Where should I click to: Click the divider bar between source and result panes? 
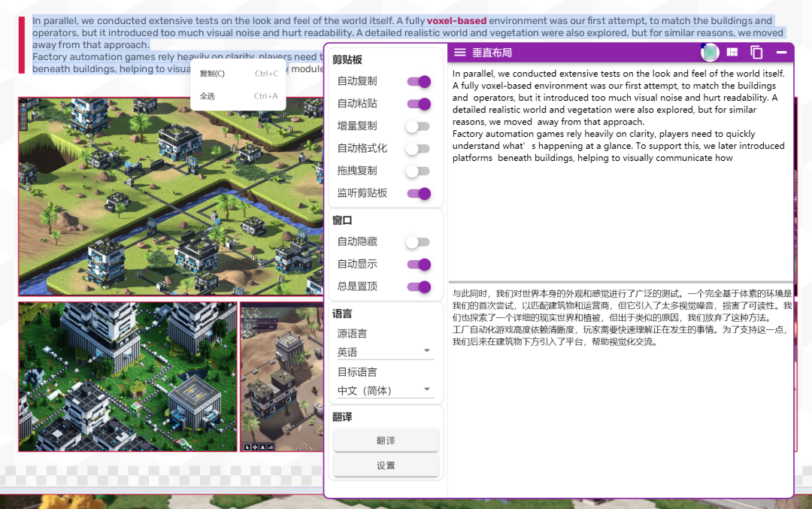620,281
